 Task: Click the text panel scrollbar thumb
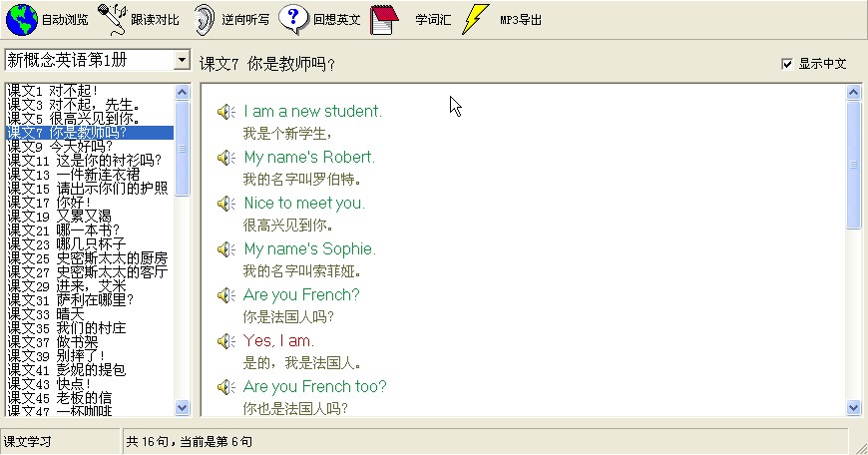click(x=854, y=165)
